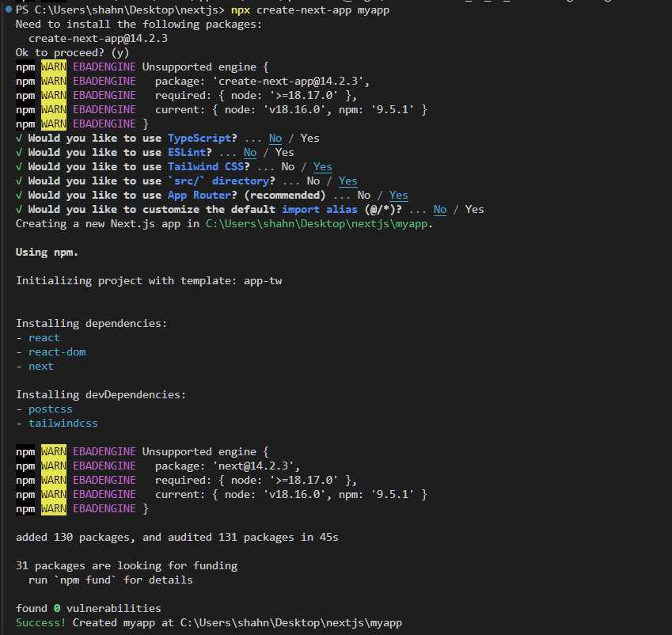Viewport: 672px width, 635px height.
Task: Click the 'next' dependency entry
Action: click(x=41, y=367)
